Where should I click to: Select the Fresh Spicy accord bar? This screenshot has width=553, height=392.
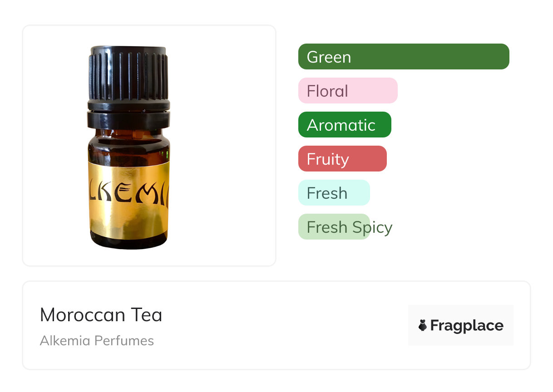click(x=334, y=227)
